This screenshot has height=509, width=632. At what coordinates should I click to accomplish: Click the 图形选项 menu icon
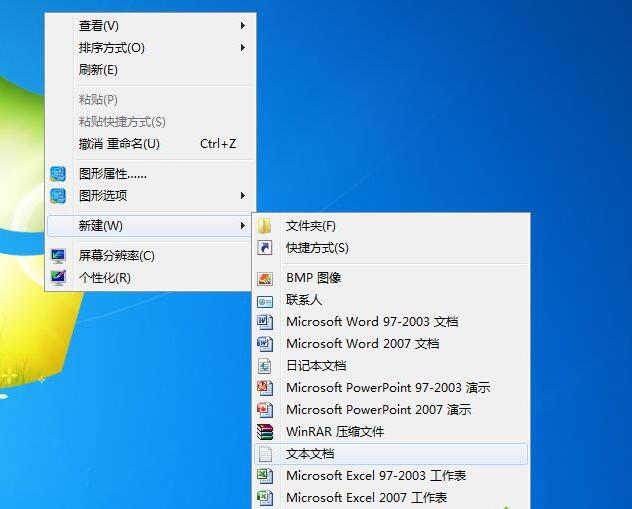click(x=58, y=196)
